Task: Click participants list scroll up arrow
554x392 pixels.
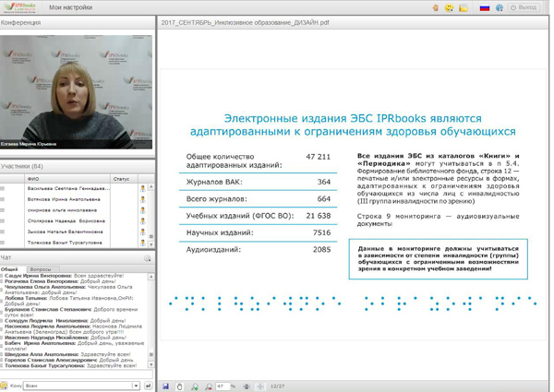Action: tap(151, 186)
